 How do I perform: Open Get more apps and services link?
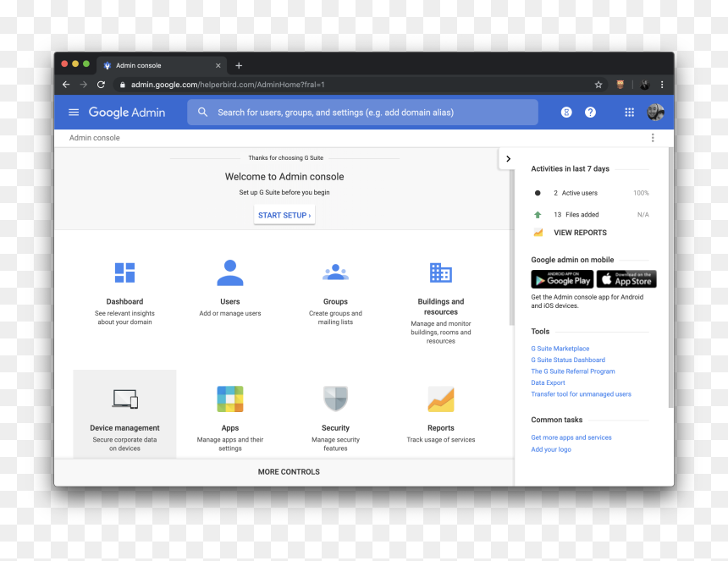(571, 437)
